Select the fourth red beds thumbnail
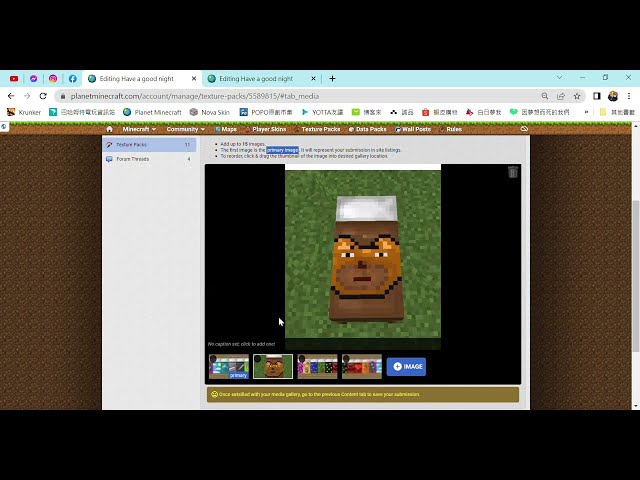Viewport: 640px width, 480px height. point(362,367)
